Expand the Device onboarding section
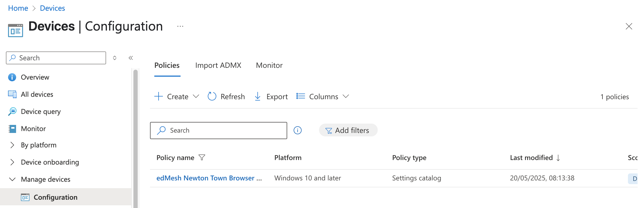The image size is (644, 208). (12, 162)
